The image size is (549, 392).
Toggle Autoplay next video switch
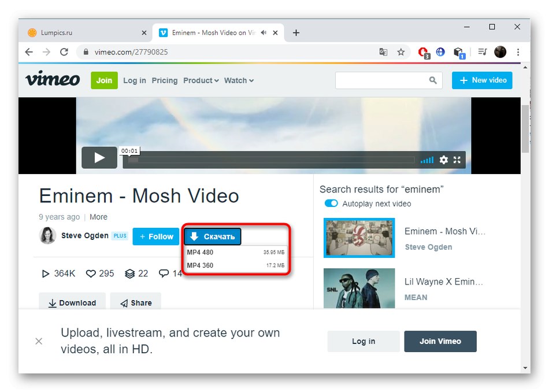331,204
